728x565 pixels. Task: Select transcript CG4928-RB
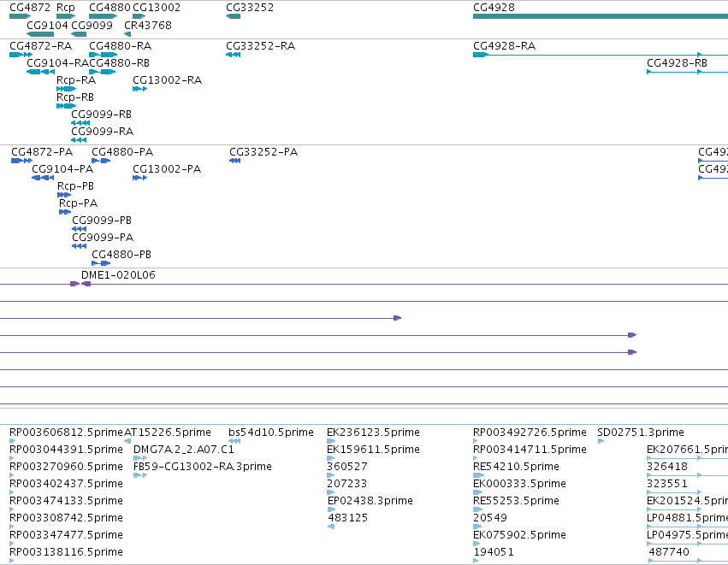677,63
